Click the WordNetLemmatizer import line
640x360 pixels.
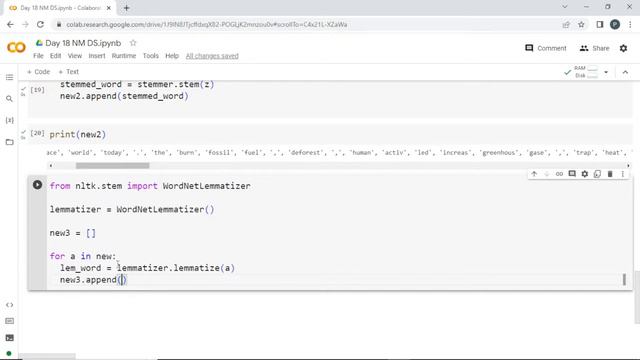150,186
